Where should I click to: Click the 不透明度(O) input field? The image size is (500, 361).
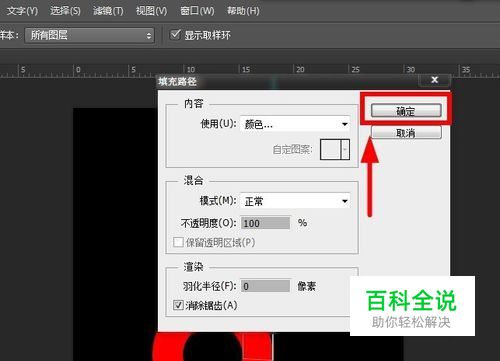click(265, 223)
